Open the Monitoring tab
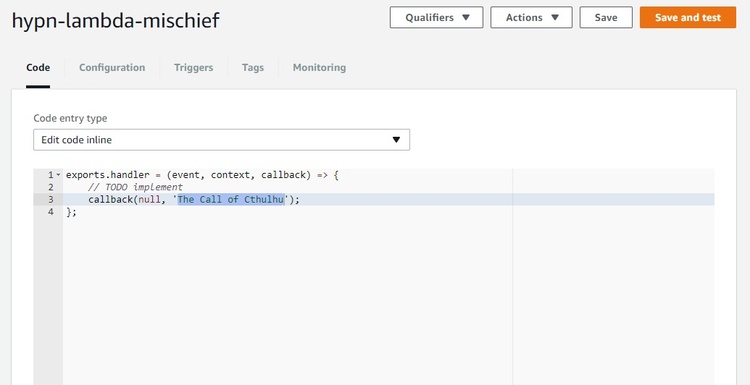This screenshot has width=750, height=385. coord(319,67)
